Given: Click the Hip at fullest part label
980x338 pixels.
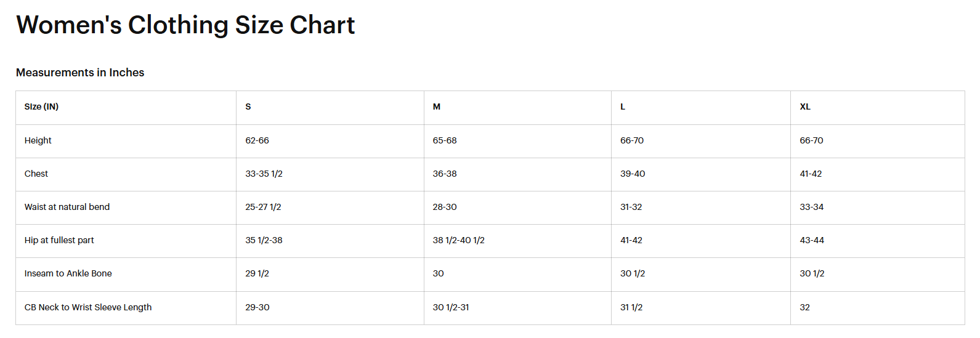Looking at the screenshot, I should [x=59, y=240].
